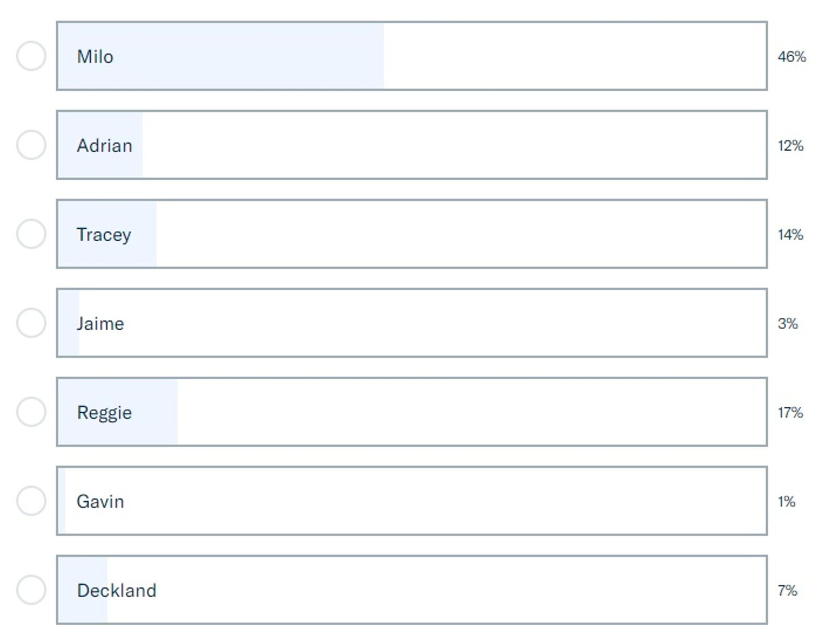Click the Deckland answer bar
Viewport: 834px width, 644px height.
pos(412,590)
